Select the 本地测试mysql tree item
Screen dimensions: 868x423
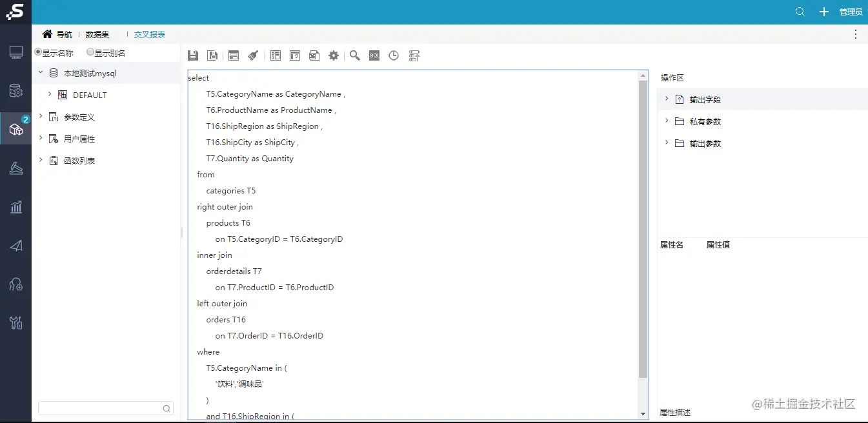(90, 74)
